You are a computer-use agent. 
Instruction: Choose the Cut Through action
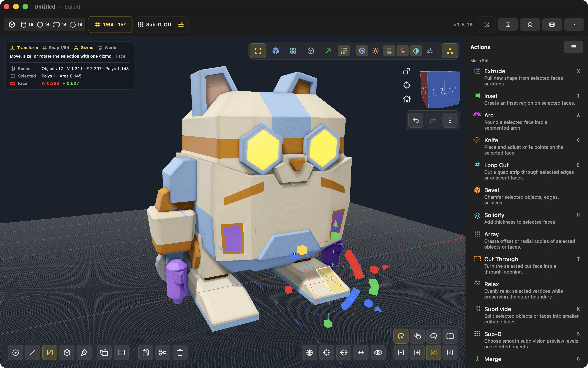coord(526,265)
